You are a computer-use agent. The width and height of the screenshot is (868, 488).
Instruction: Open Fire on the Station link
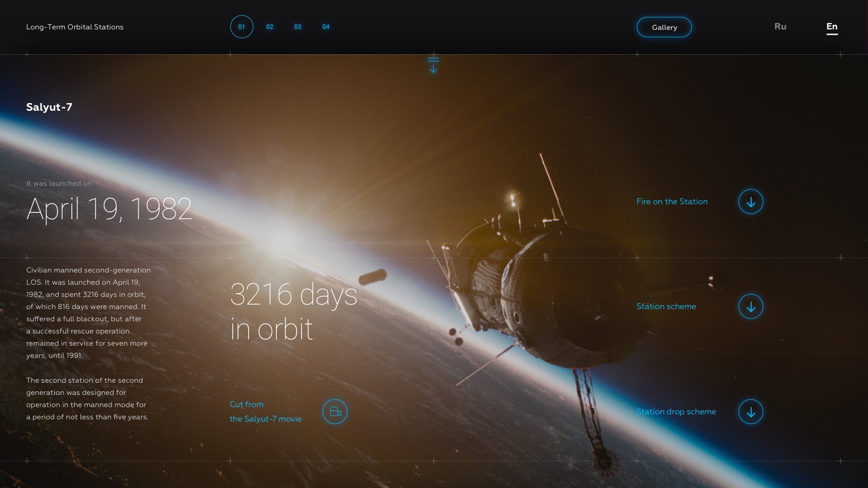click(x=672, y=202)
